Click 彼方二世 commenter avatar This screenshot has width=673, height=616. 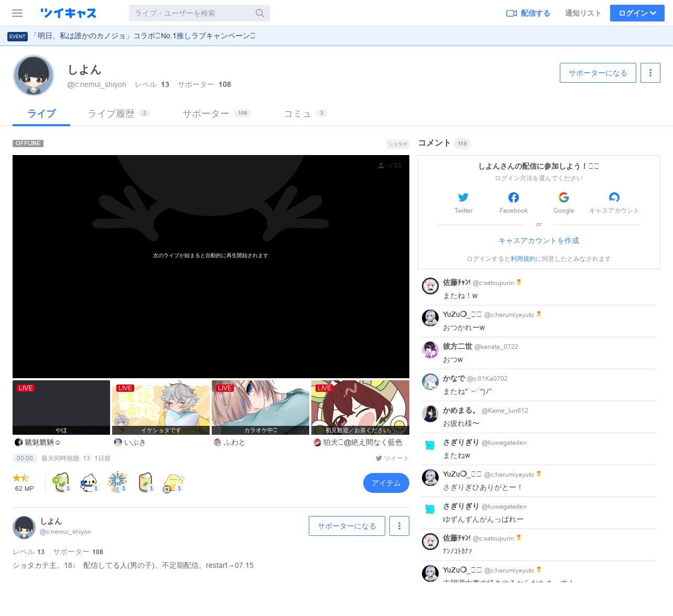tap(430, 350)
